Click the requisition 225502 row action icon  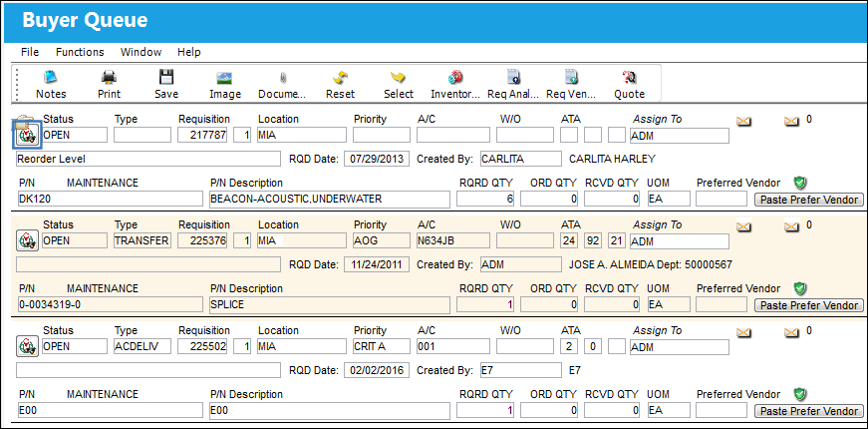tap(27, 347)
